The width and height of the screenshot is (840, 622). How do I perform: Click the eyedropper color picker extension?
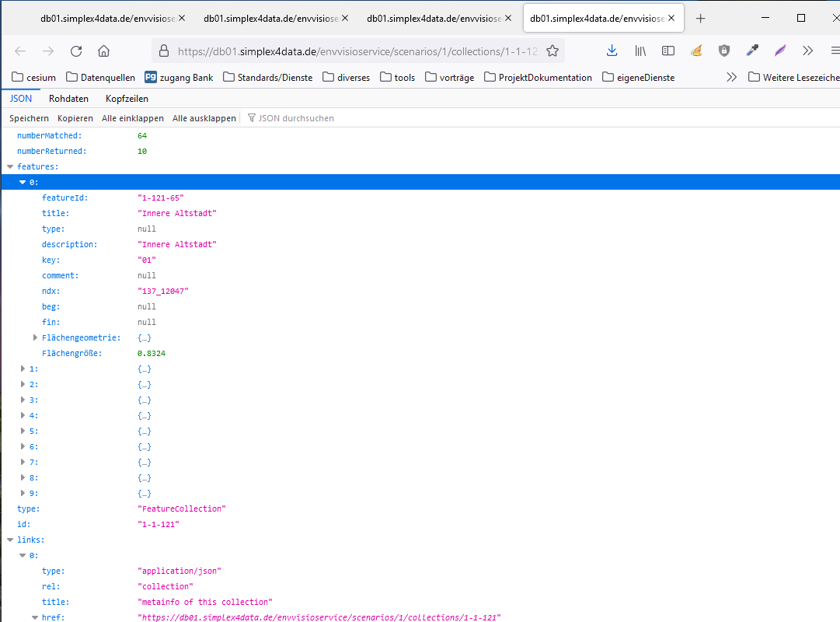[x=752, y=51]
